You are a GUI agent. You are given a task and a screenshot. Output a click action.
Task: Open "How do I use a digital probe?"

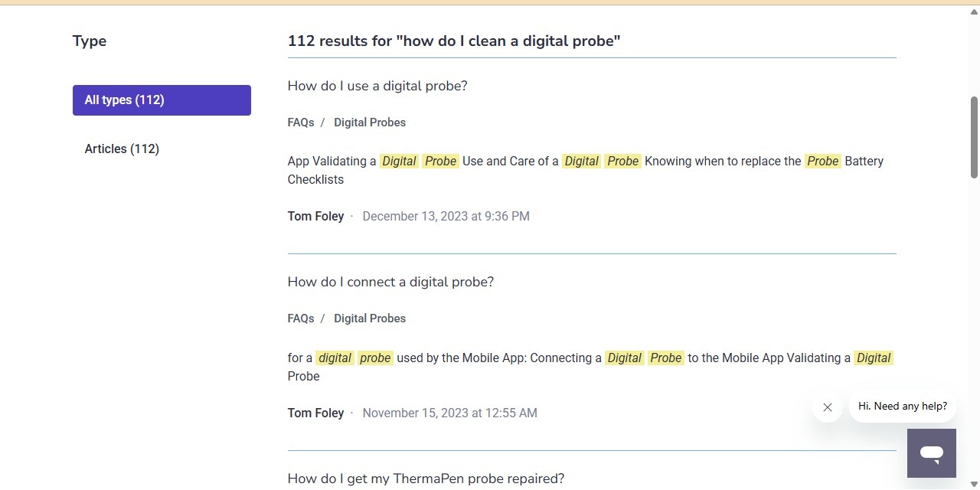[377, 86]
